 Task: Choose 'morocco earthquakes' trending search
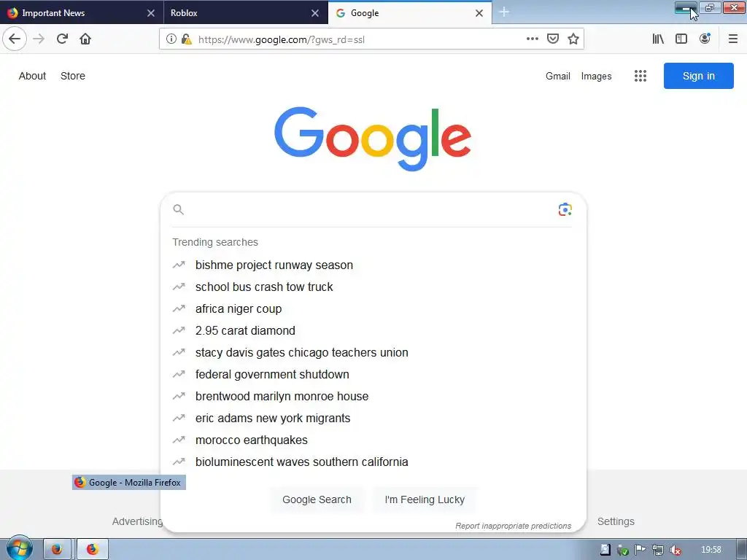[251, 440]
